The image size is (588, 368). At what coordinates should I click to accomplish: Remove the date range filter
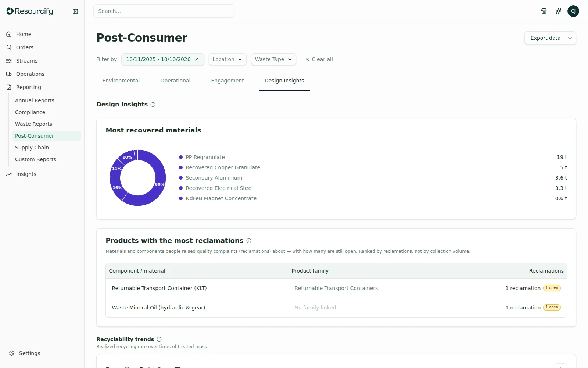click(197, 59)
